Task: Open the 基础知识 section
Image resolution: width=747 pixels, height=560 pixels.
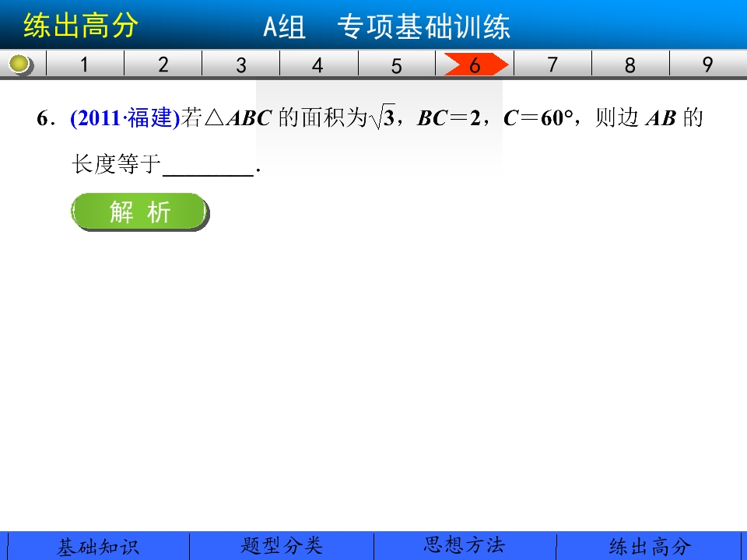Action: pyautogui.click(x=99, y=546)
